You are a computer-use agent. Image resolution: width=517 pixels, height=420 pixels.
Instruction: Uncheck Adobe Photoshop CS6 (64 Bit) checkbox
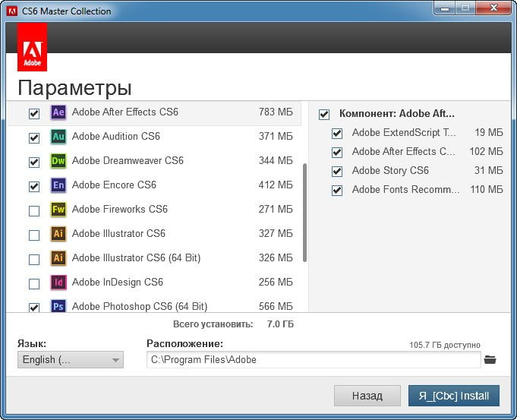click(x=34, y=308)
